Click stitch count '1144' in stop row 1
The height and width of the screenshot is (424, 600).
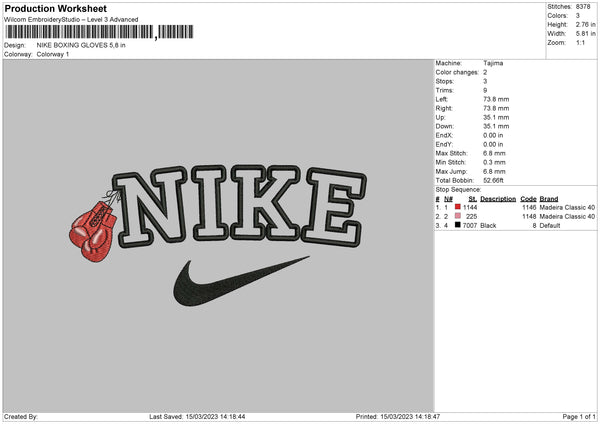pyautogui.click(x=470, y=207)
